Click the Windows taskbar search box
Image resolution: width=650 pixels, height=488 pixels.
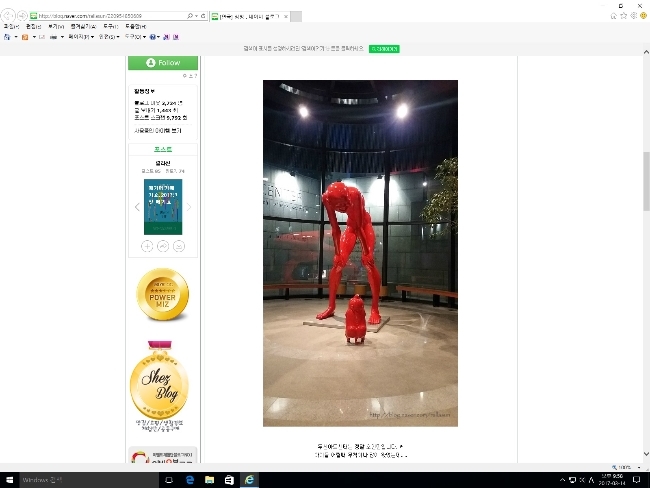click(x=89, y=480)
